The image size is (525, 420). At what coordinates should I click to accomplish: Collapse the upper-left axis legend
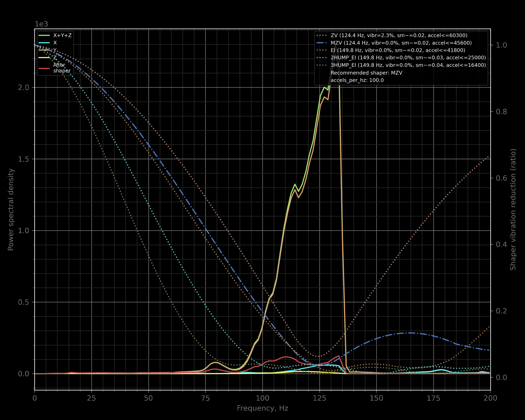tap(56, 52)
